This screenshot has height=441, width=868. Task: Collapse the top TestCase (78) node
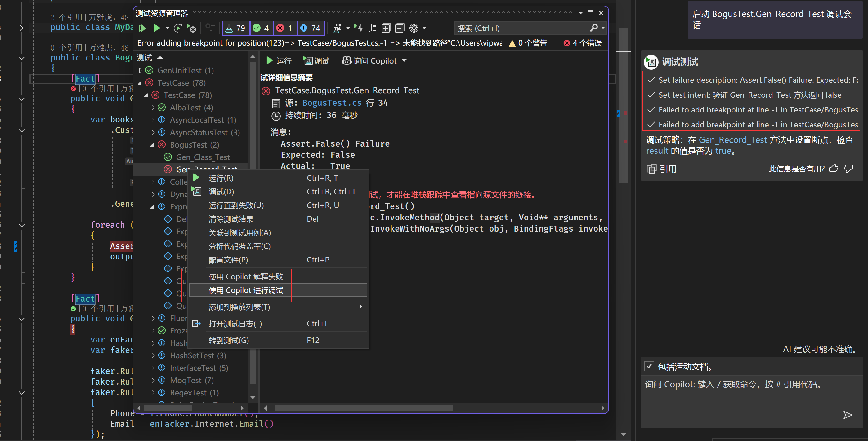(x=140, y=83)
